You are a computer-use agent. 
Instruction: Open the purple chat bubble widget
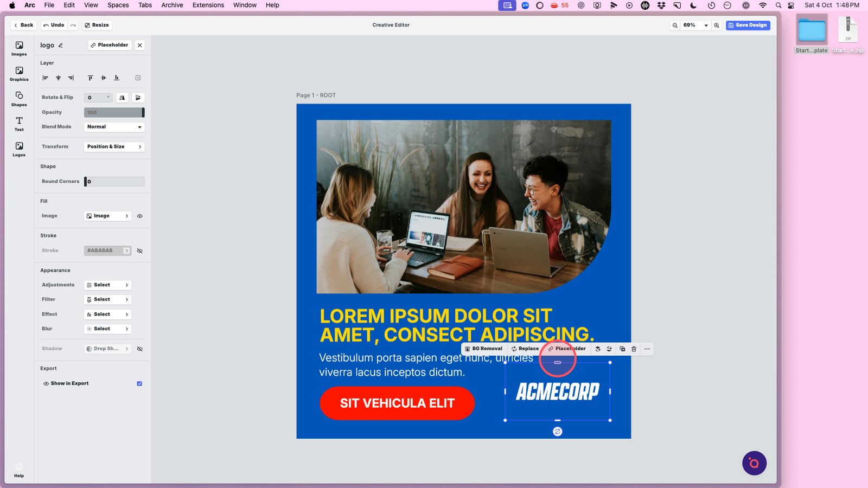[754, 463]
